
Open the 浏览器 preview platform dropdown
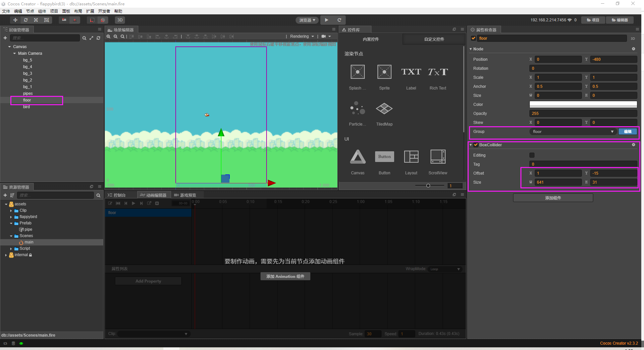point(307,20)
